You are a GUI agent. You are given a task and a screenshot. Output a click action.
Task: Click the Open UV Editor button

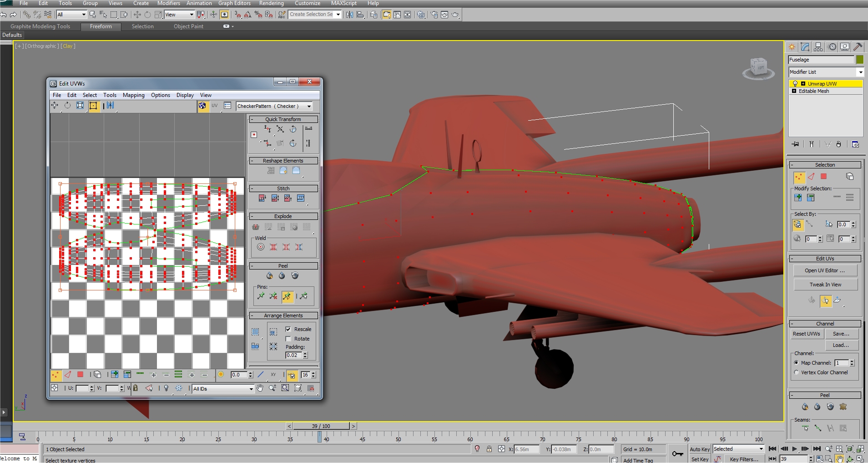click(x=825, y=270)
